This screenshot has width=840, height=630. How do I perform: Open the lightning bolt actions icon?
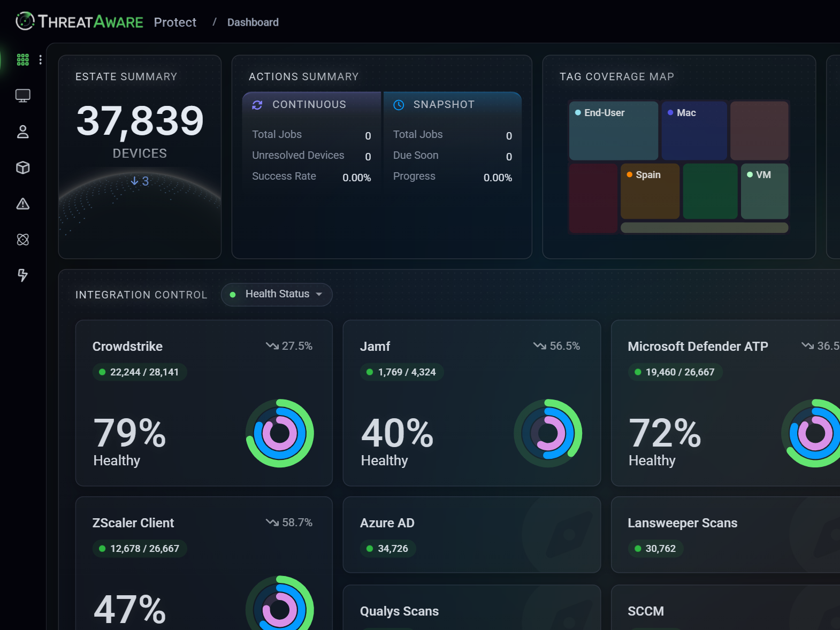[22, 275]
